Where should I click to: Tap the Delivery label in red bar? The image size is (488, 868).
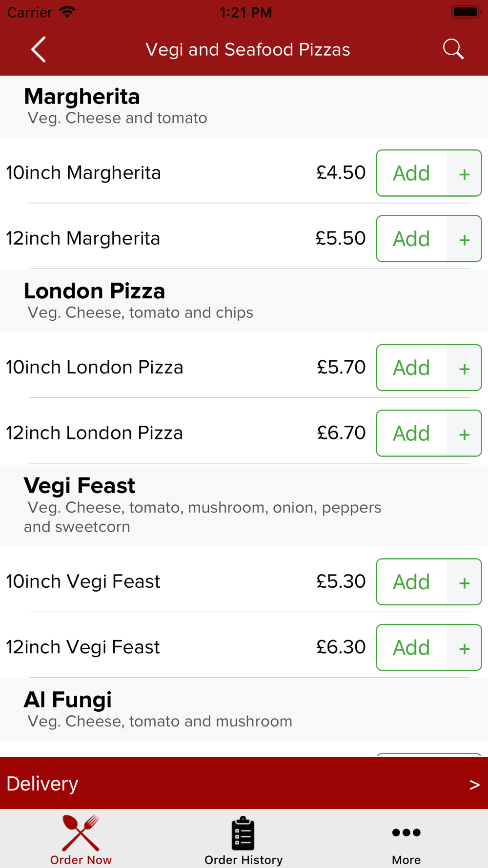click(42, 784)
